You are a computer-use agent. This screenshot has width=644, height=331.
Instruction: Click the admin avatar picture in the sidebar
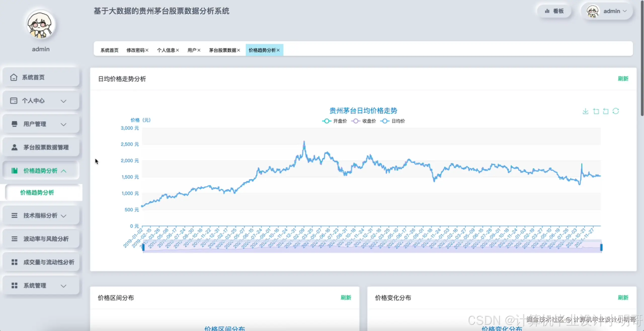click(41, 25)
